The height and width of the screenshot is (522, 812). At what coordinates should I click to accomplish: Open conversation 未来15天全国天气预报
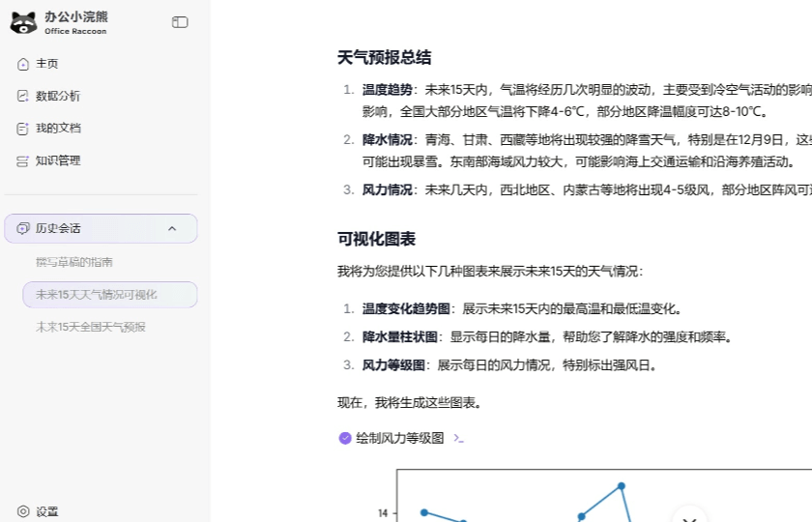[x=91, y=327]
